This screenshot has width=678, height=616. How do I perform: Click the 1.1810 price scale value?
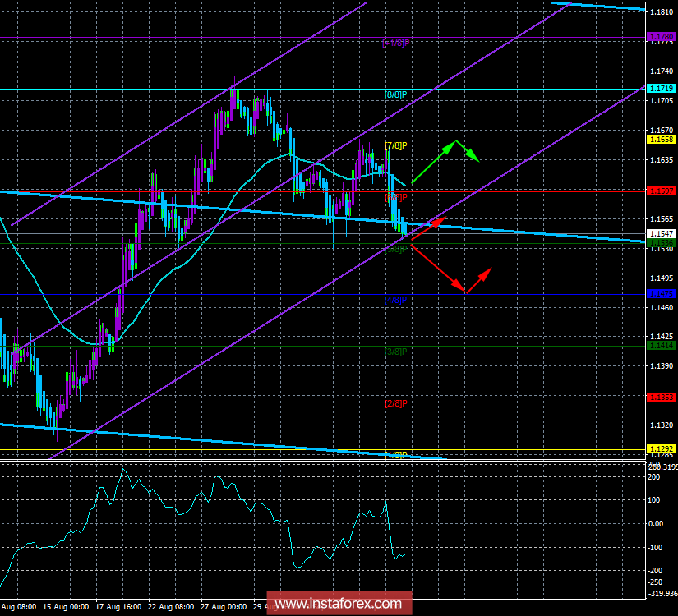(x=662, y=12)
